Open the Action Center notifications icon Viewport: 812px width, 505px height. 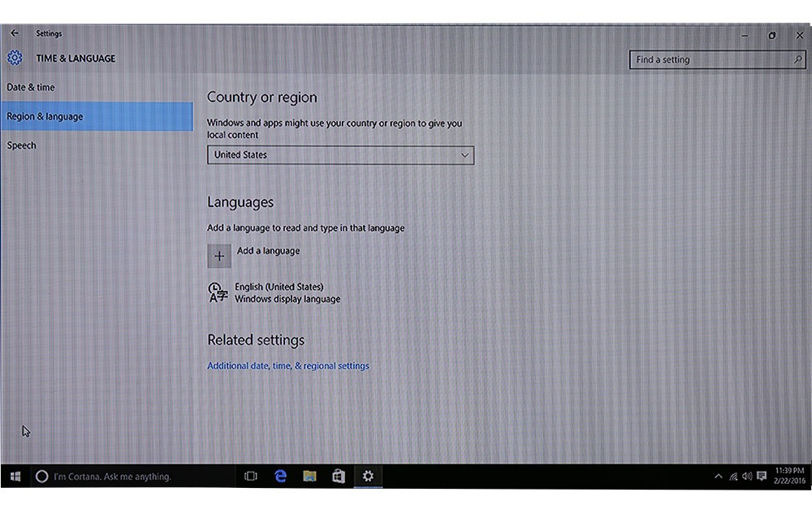pos(762,477)
